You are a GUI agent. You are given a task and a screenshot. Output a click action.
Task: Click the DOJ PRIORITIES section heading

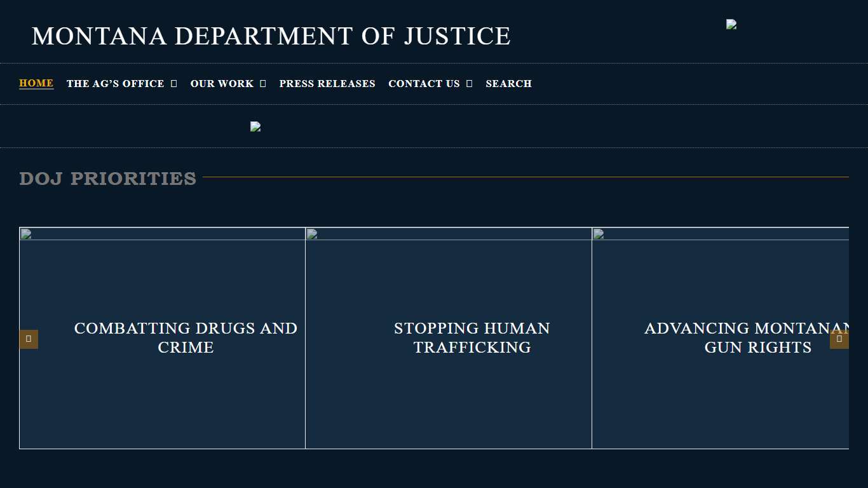tap(107, 179)
